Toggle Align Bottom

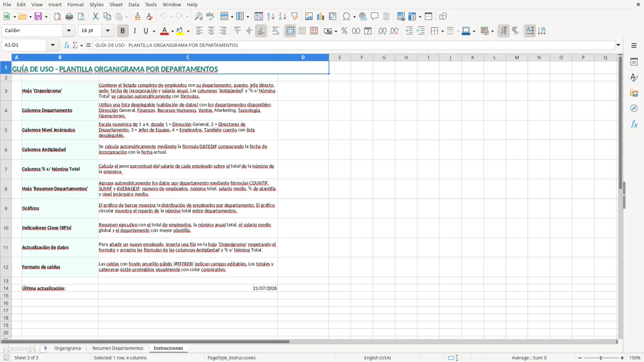pos(261,31)
